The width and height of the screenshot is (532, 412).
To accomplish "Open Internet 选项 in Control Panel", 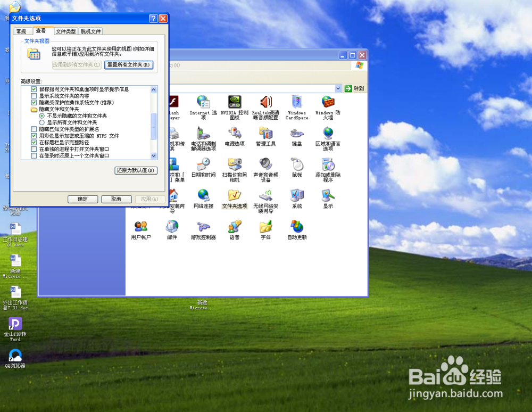I will click(x=203, y=108).
